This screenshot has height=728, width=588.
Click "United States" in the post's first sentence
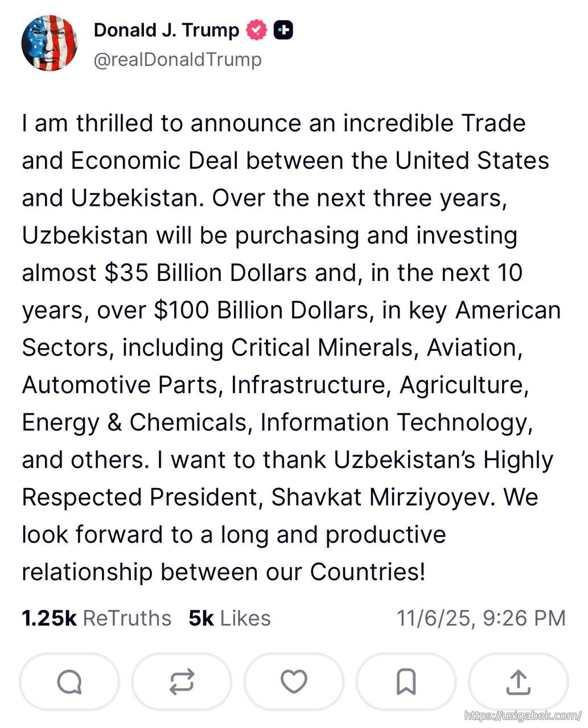[x=472, y=161]
